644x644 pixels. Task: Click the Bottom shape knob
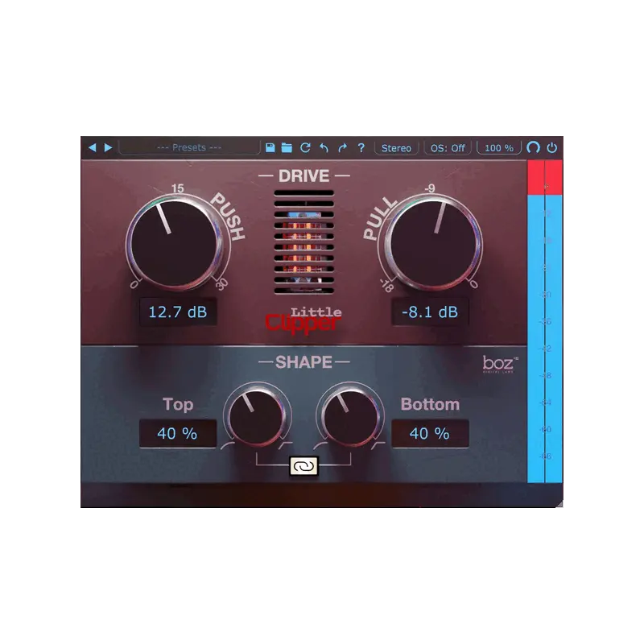pos(350,417)
